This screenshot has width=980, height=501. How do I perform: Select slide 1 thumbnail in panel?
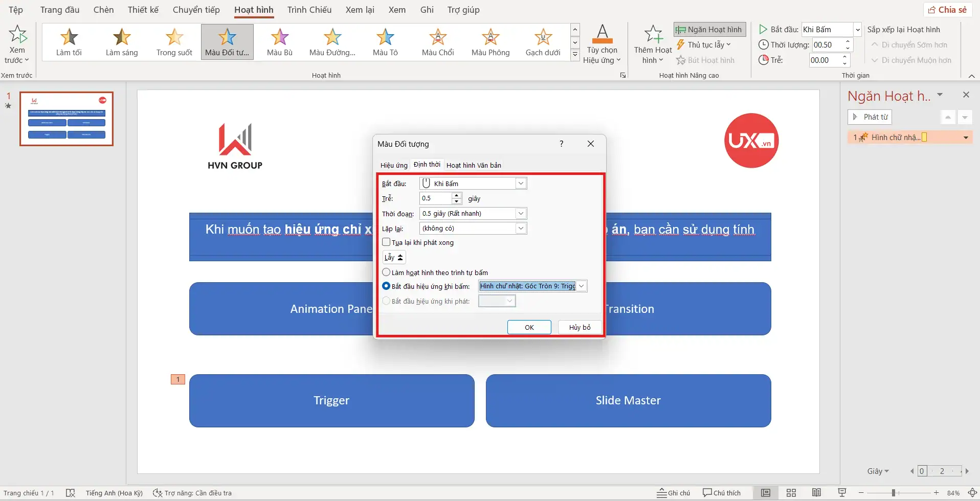click(x=66, y=119)
